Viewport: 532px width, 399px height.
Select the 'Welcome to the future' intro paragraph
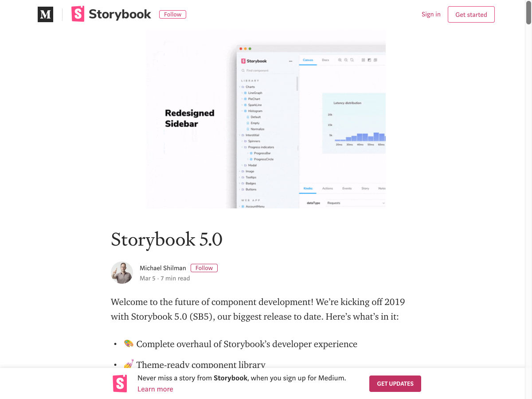pyautogui.click(x=258, y=309)
